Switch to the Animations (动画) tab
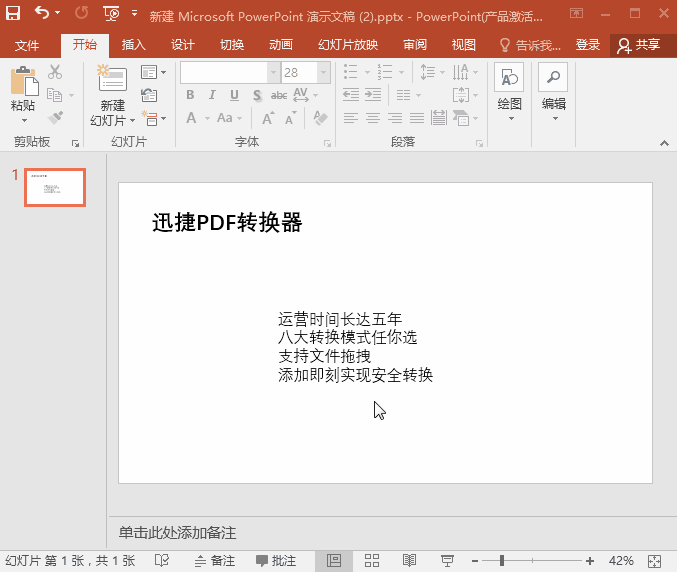The width and height of the screenshot is (677, 572). coord(281,45)
